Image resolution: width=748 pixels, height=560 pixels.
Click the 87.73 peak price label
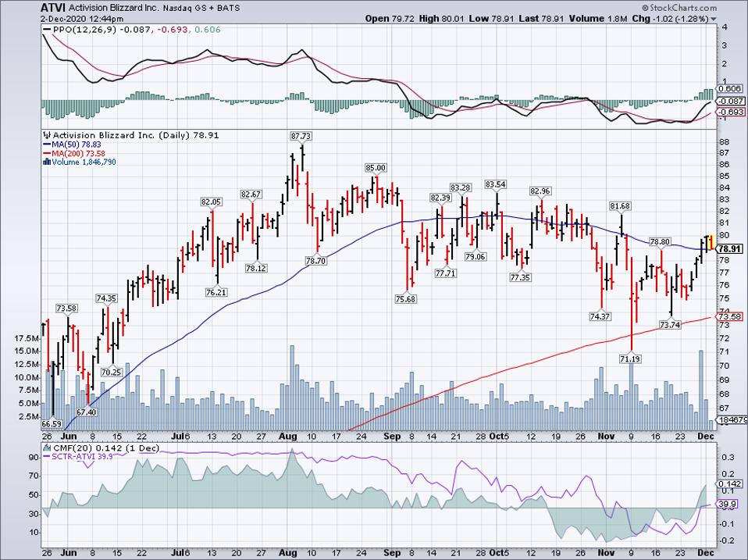click(301, 136)
